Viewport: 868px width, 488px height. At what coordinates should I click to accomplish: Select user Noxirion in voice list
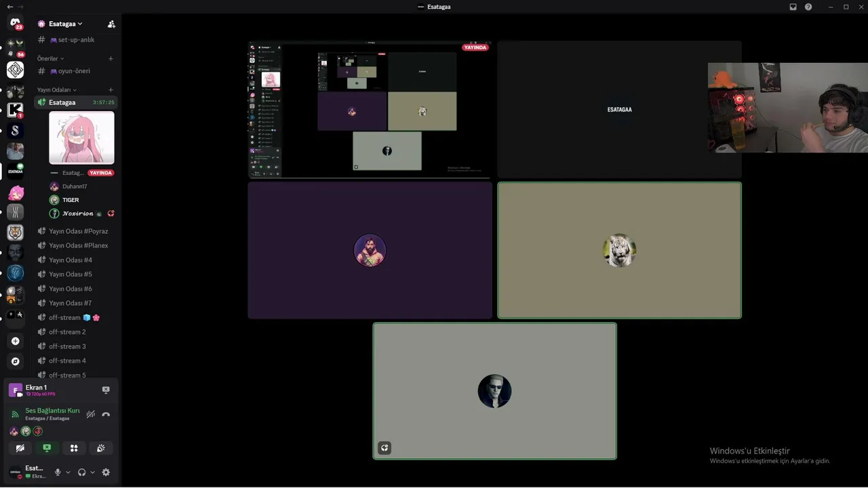(81, 213)
